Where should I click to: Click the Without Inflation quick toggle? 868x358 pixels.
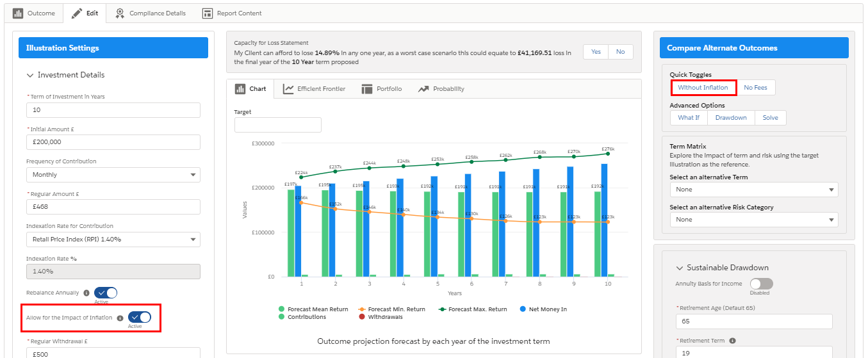tap(703, 87)
